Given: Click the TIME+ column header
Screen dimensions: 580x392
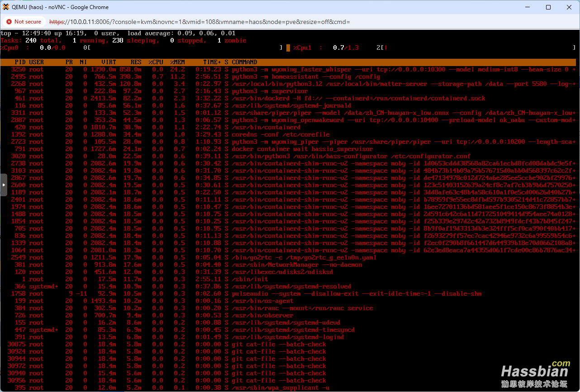Looking at the screenshot, I should pyautogui.click(x=212, y=62).
